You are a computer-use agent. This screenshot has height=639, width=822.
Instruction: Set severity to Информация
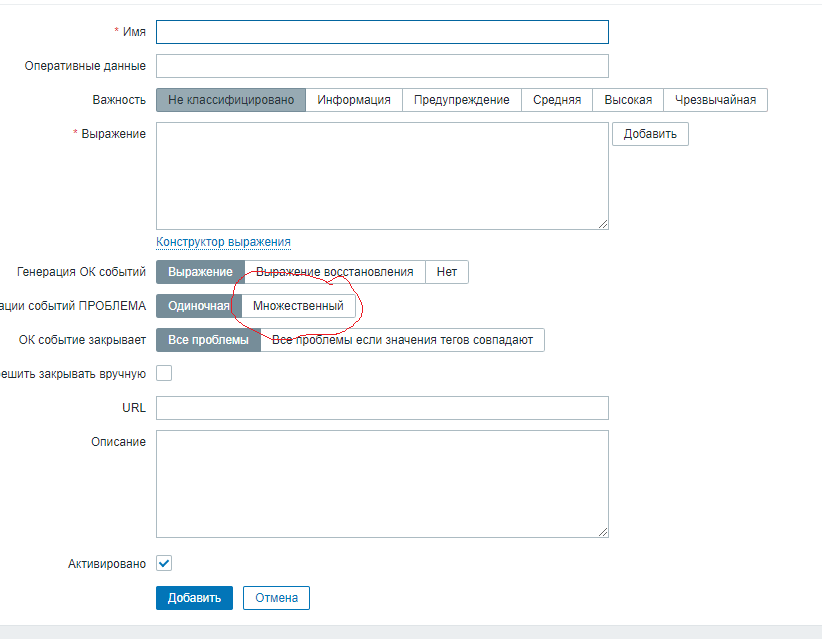tap(354, 100)
